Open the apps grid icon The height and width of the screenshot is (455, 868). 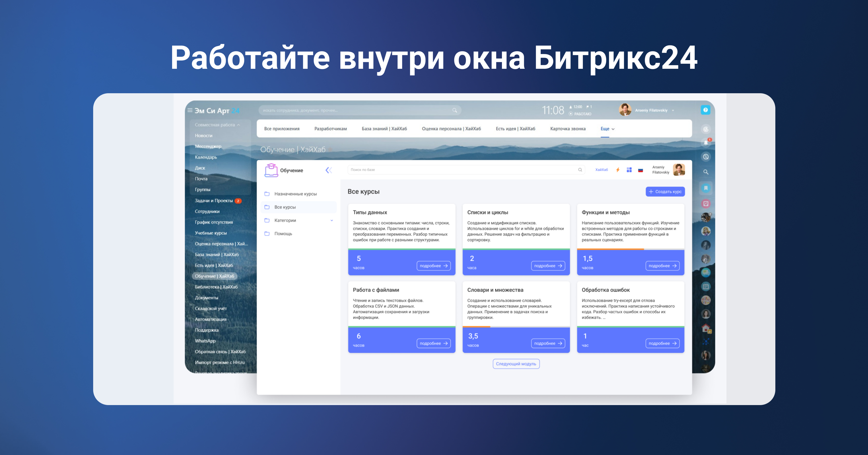tap(629, 170)
